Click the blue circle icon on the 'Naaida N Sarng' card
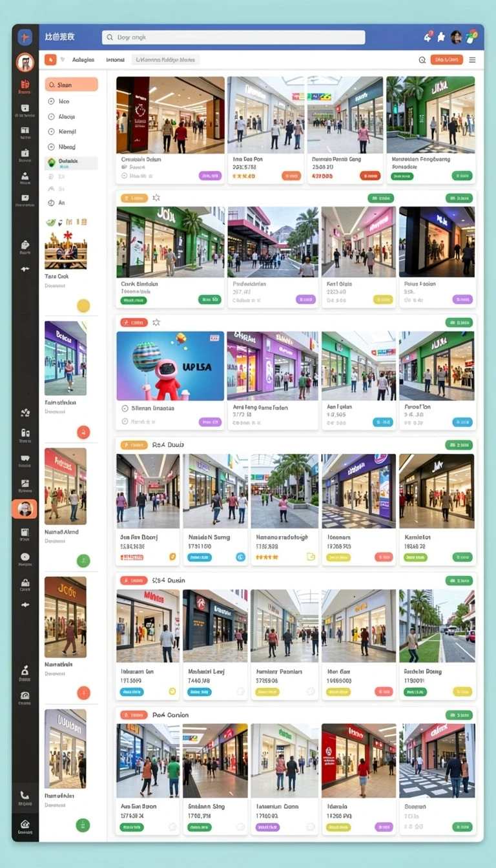The height and width of the screenshot is (868, 496). 241,556
